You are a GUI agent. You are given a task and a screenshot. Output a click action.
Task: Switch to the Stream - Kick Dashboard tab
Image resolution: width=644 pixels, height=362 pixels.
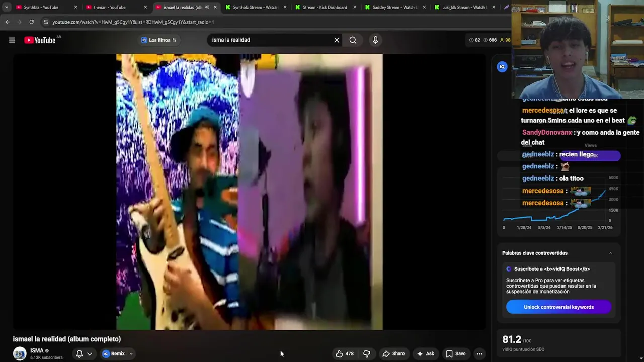325,7
